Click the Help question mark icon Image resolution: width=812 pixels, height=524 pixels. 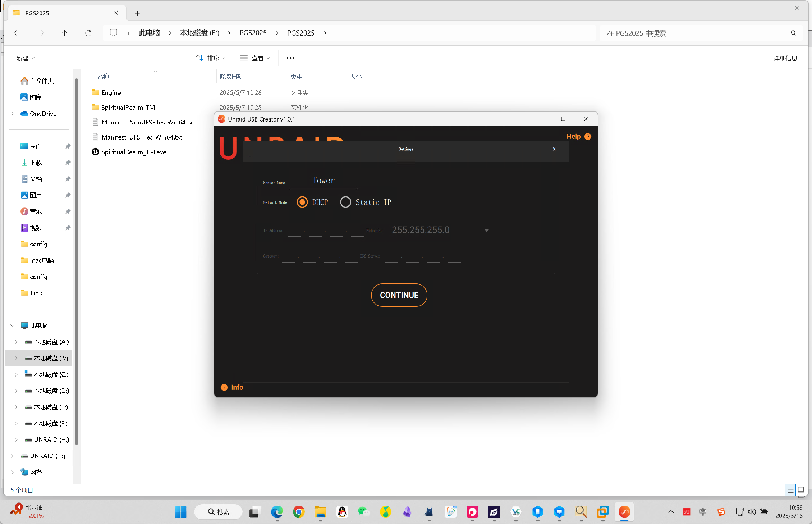click(x=588, y=137)
